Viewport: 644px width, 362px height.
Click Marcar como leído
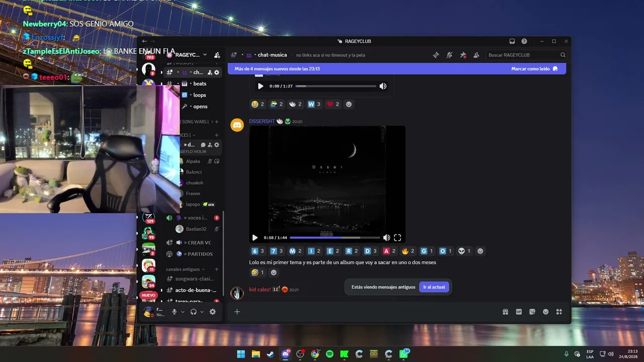coord(534,69)
